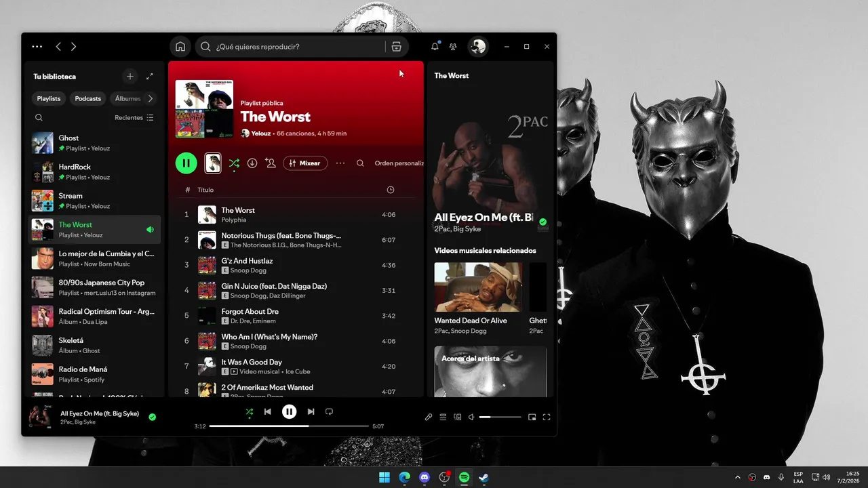Mute Spotify with the speaker icon
Viewport: 868px width, 488px height.
471,417
